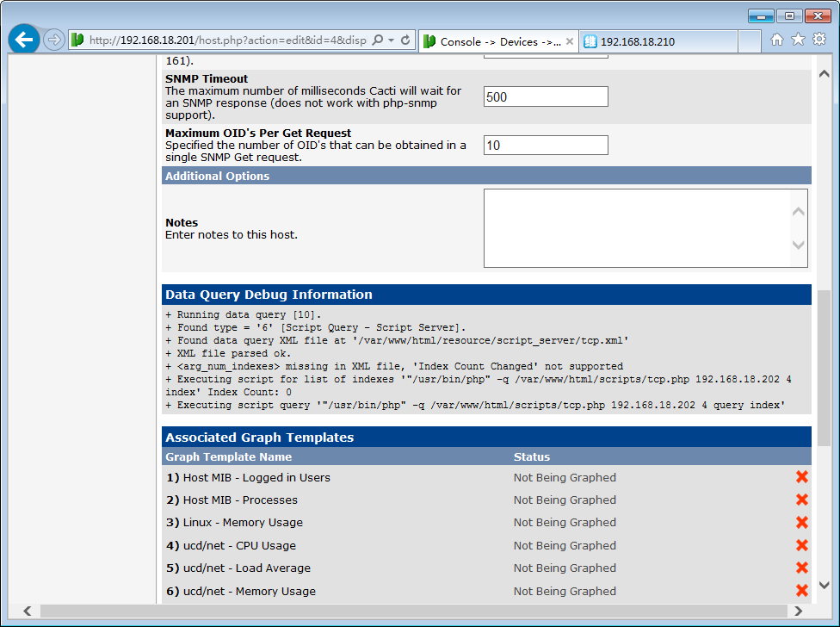Viewport: 840px width, 627px height.
Task: Go back with the browser Back arrow
Action: (x=24, y=39)
